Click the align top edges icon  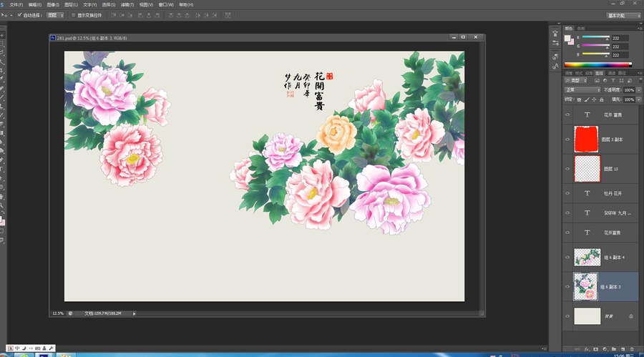[114, 15]
